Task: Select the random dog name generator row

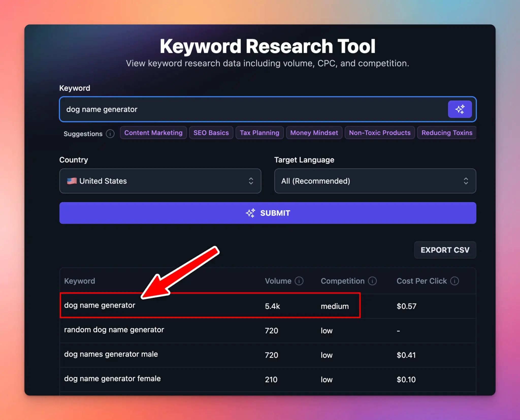Action: click(x=114, y=330)
